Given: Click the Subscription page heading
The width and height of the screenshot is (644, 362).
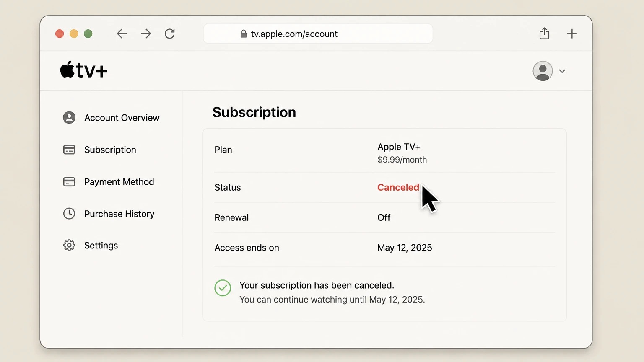Looking at the screenshot, I should click(254, 112).
